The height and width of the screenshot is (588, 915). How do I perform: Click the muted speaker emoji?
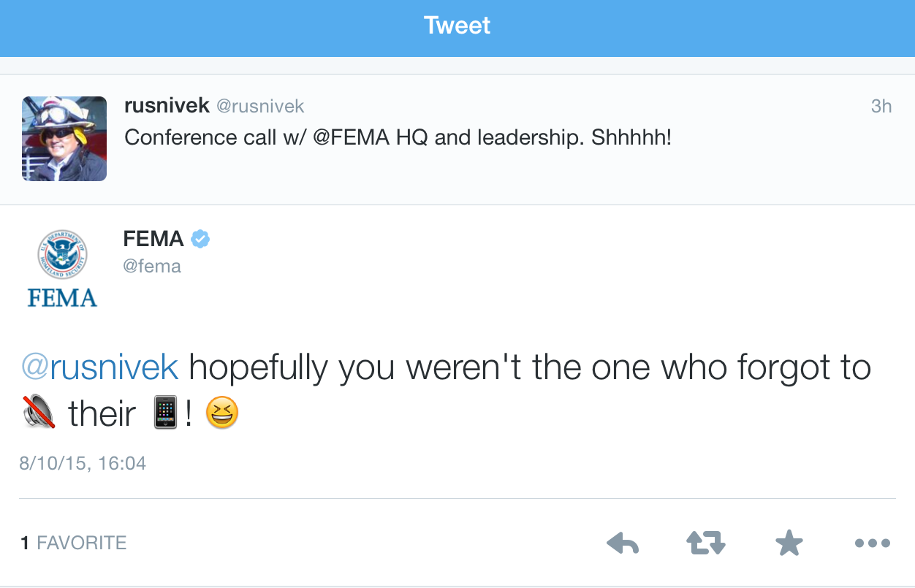pos(39,414)
